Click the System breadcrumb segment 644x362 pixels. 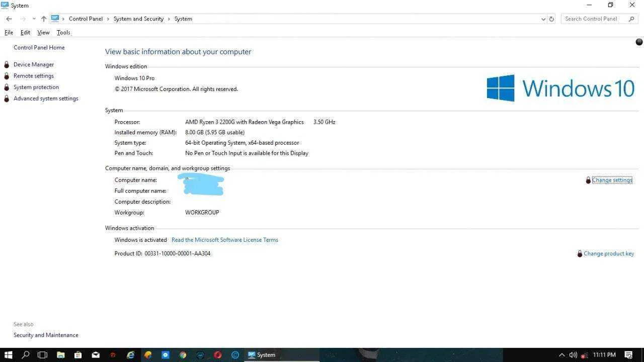pos(183,19)
